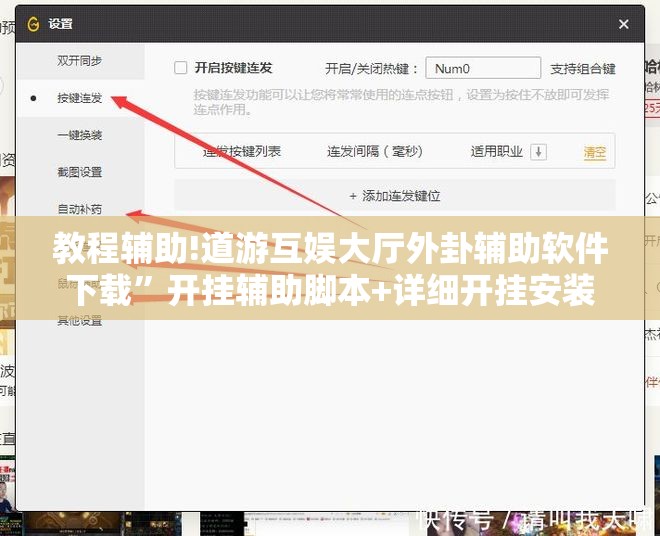Viewport: 660px width, 536px height.
Task: Go to 截图设置 in the sidebar
Action: [x=80, y=172]
